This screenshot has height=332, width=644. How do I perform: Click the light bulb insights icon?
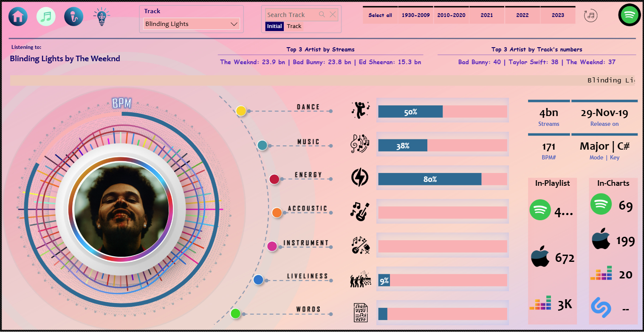pyautogui.click(x=101, y=17)
